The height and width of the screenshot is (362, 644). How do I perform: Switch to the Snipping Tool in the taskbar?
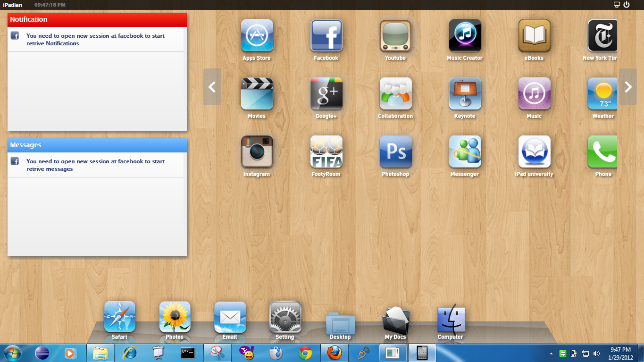217,353
